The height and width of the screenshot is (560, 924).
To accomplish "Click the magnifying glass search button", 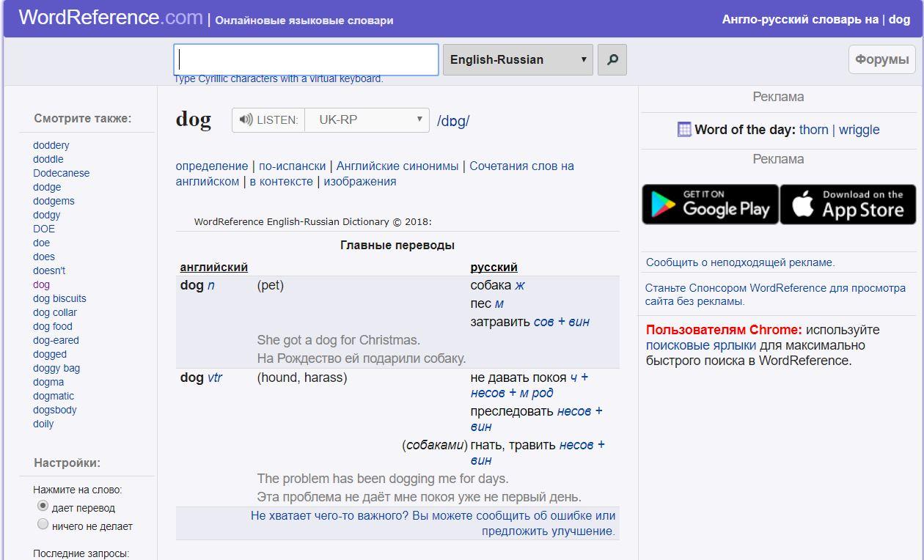I will pos(612,60).
